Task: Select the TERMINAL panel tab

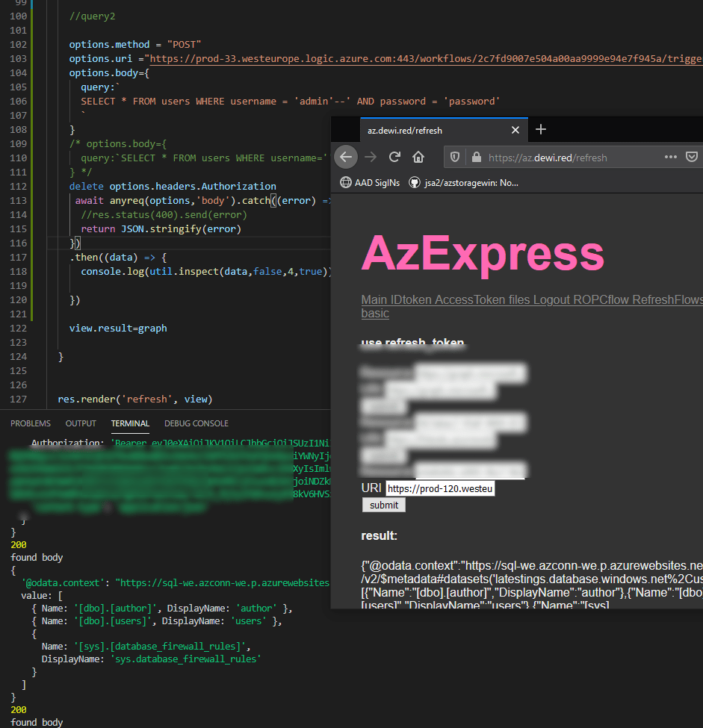Action: [130, 423]
